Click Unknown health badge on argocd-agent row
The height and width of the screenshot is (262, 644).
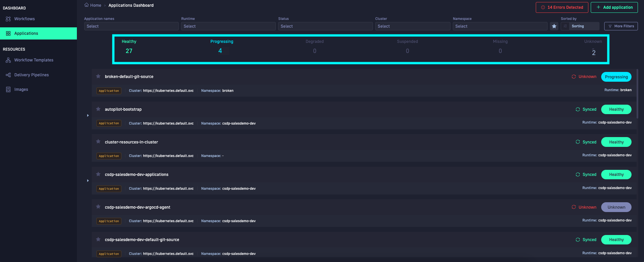tap(616, 207)
